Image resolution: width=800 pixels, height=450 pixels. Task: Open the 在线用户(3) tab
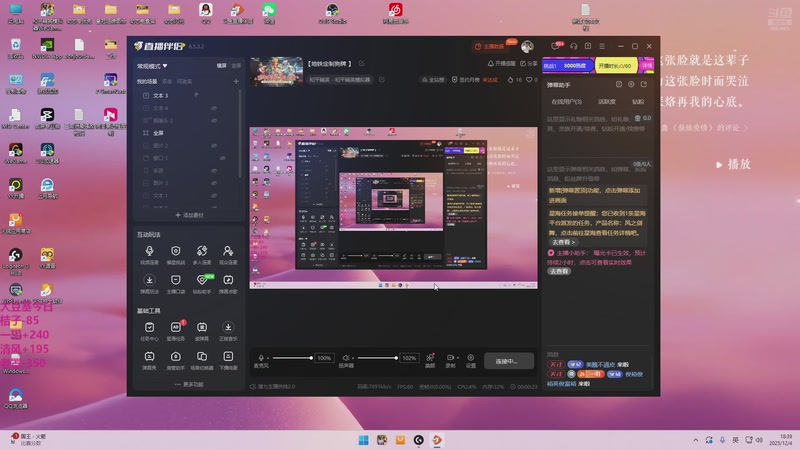[566, 102]
